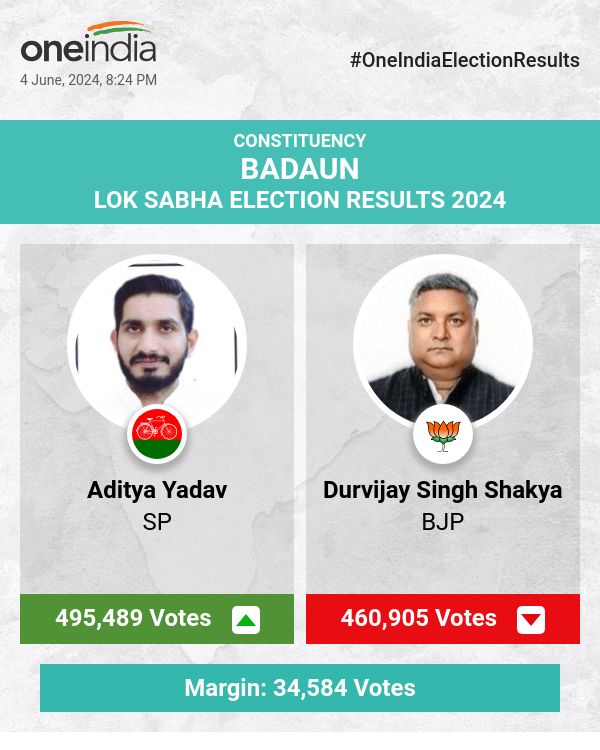Screen dimensions: 600x750
Task: Click the SP bicycle party symbol
Action: pos(157,436)
